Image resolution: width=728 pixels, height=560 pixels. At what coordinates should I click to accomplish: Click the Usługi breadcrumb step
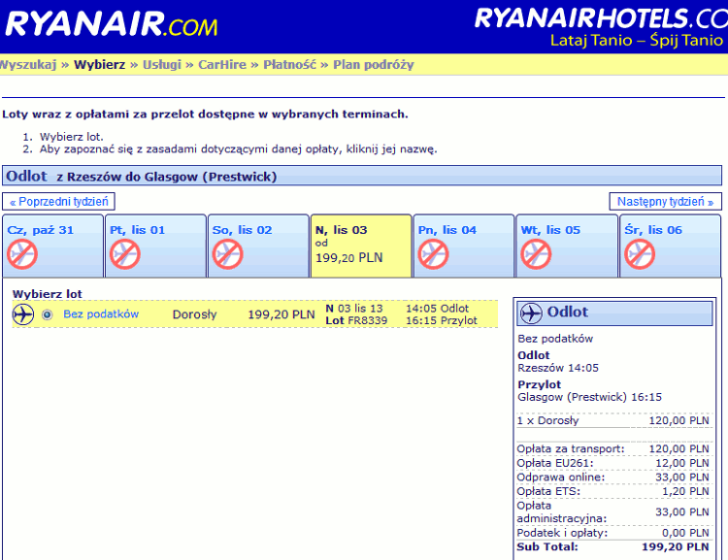[161, 64]
